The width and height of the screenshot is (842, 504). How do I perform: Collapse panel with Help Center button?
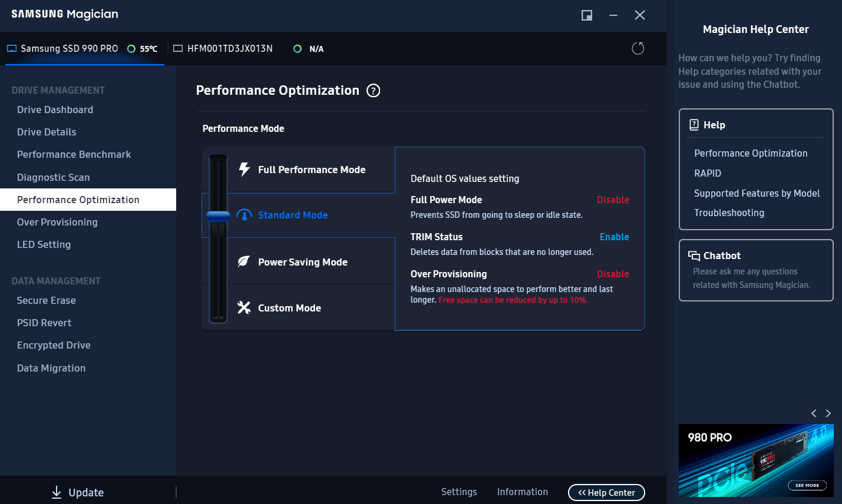tap(606, 492)
